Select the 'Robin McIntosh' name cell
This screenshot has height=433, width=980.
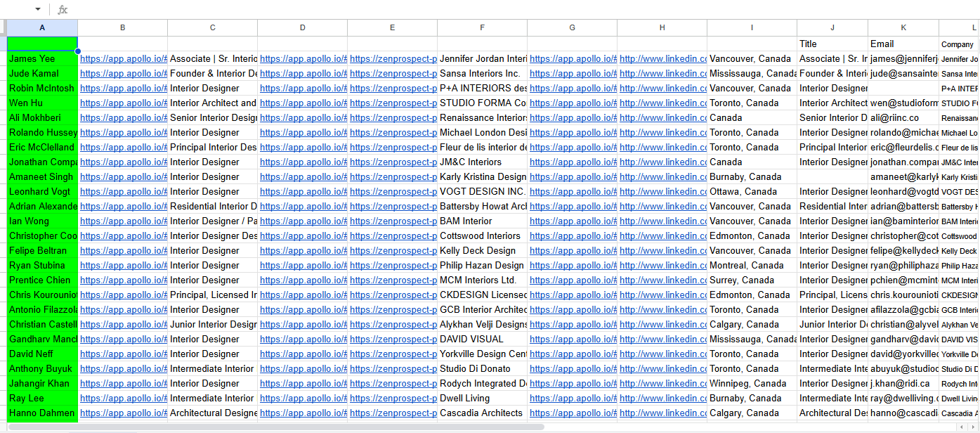pyautogui.click(x=42, y=88)
